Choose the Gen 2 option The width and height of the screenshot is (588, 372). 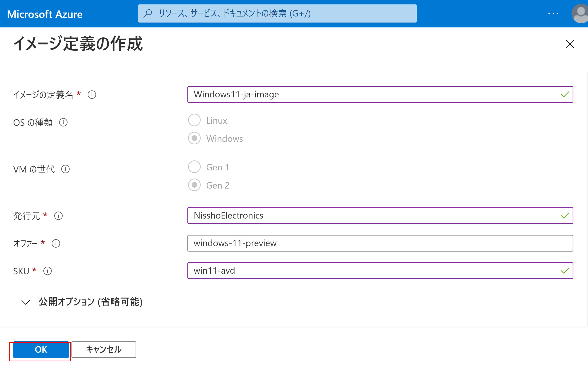tap(194, 185)
